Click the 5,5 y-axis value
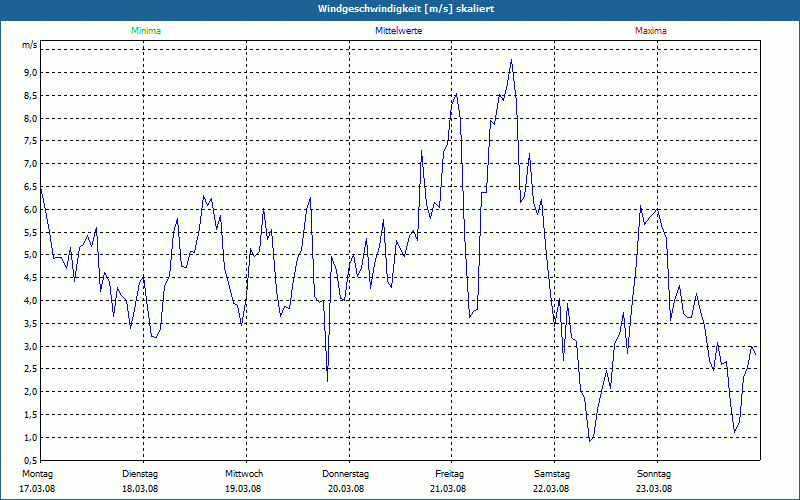800x500 pixels. click(x=31, y=232)
